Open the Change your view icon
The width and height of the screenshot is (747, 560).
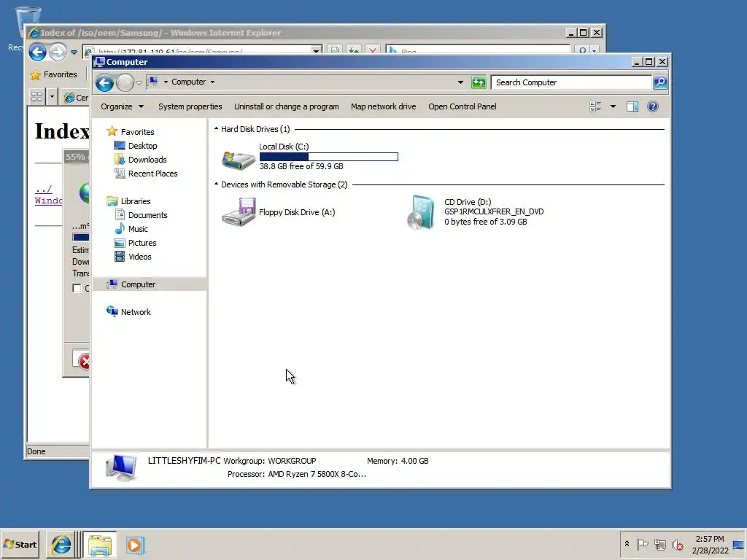click(595, 106)
